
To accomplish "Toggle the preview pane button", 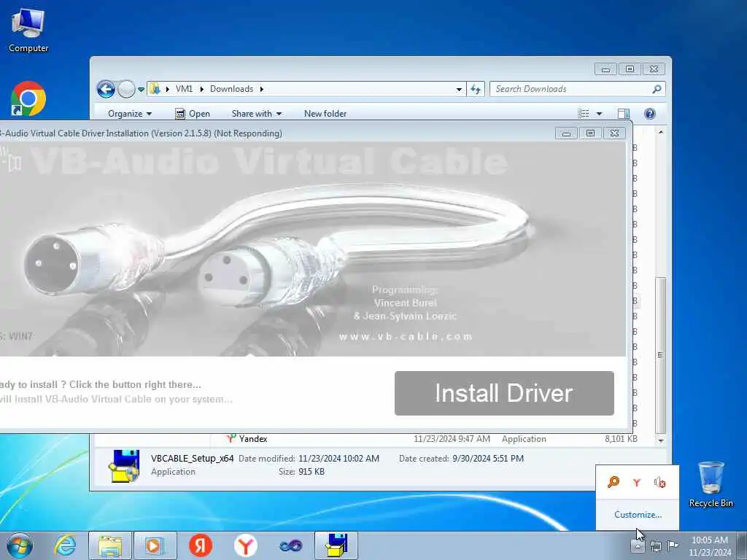I will 624,113.
